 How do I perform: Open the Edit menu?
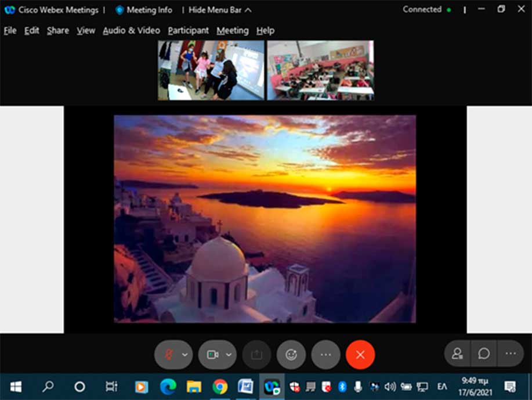(x=31, y=31)
